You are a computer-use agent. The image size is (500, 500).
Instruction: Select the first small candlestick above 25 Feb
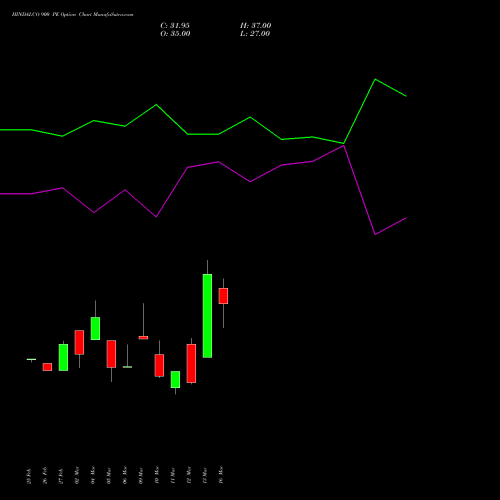click(31, 360)
